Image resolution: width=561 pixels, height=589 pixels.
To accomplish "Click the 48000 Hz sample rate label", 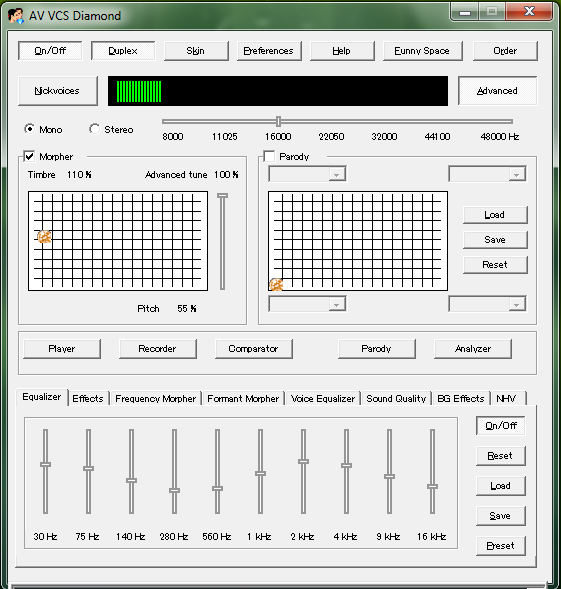I will click(x=500, y=137).
